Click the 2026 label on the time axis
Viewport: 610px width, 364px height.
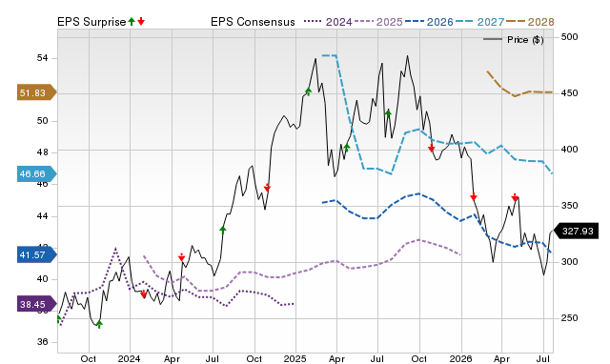(x=460, y=358)
